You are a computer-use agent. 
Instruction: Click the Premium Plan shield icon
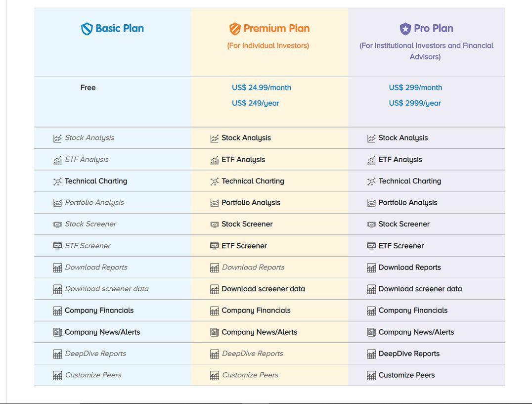coord(235,29)
